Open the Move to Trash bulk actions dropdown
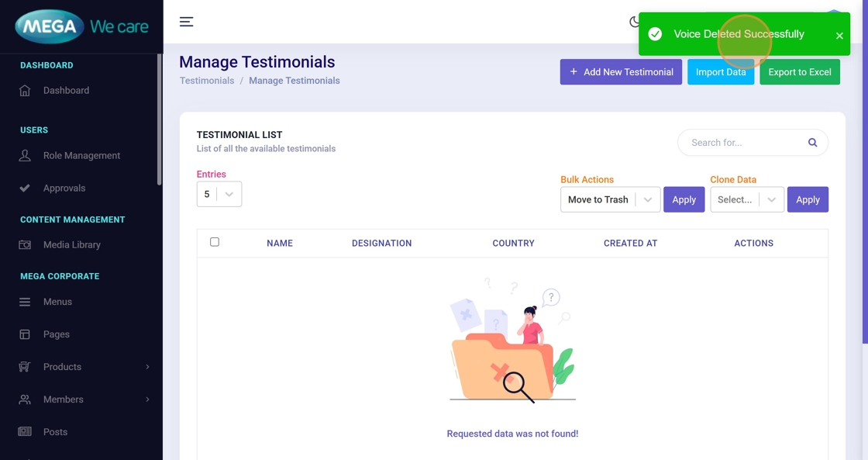 pos(610,199)
